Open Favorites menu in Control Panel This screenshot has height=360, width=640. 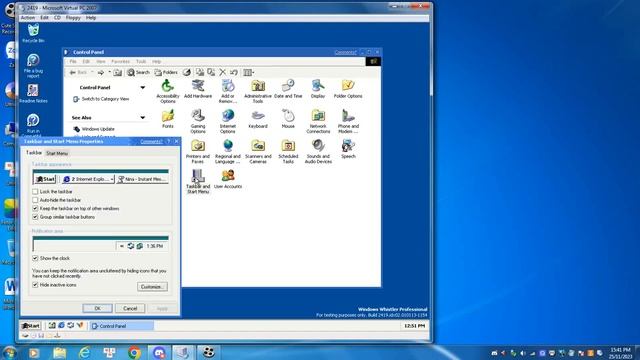pos(120,62)
